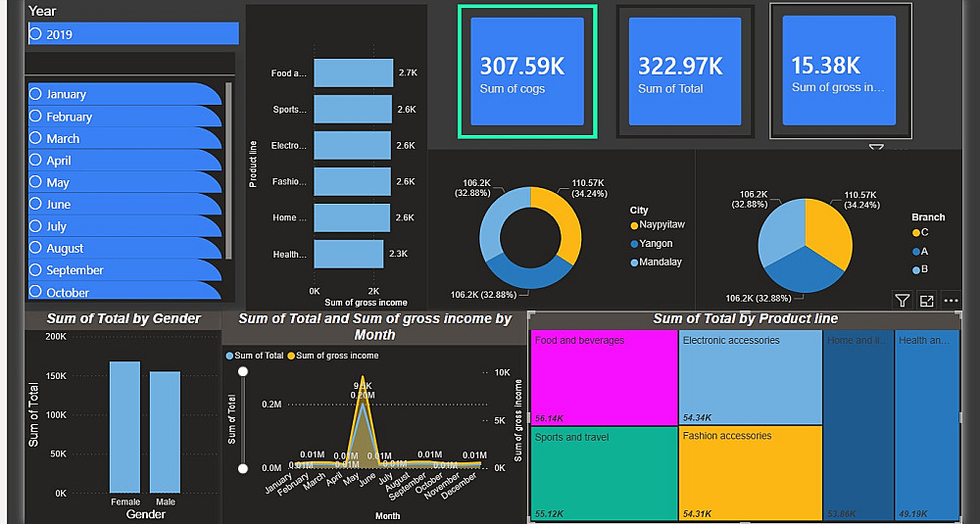Select the Food and beverages treemap tile
980x524 pixels.
605,378
